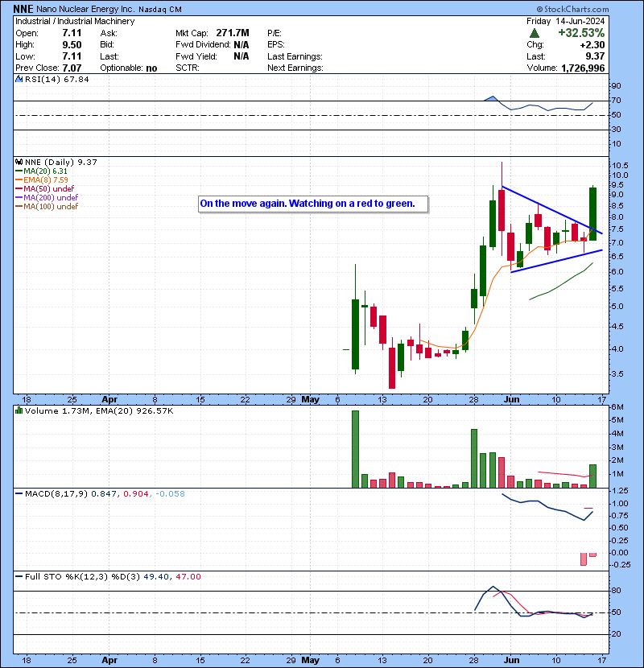644x668 pixels.
Task: Click the Nasdaq CM exchange label
Action: point(160,10)
